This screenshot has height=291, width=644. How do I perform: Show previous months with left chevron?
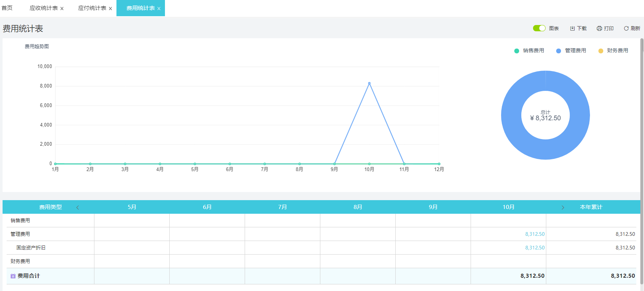[78, 207]
